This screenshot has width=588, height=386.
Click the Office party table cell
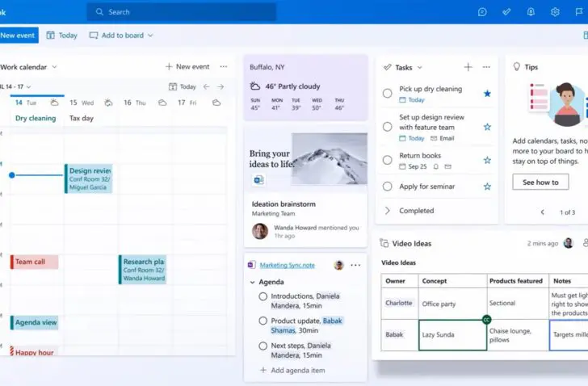point(452,304)
